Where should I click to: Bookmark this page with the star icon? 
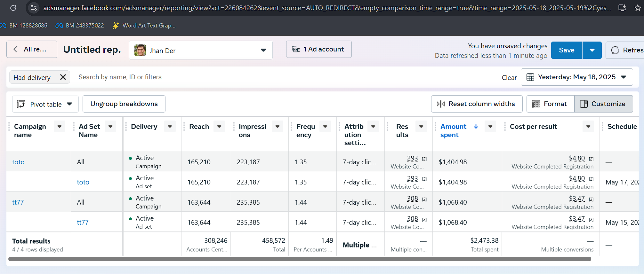tap(637, 8)
